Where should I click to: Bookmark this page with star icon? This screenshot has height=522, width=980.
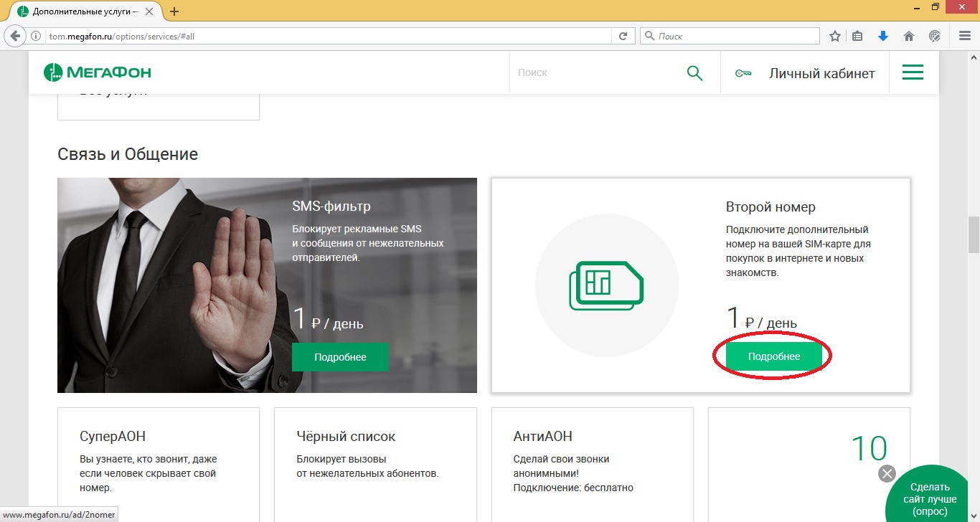(x=835, y=36)
